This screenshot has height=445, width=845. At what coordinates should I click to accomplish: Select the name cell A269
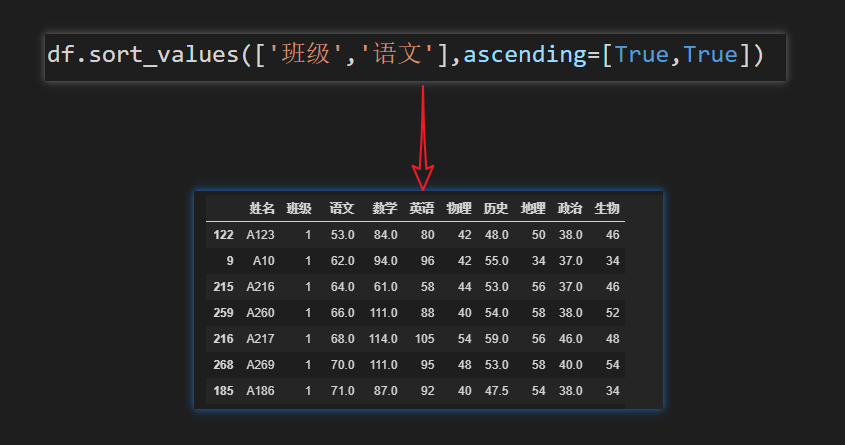coord(260,365)
